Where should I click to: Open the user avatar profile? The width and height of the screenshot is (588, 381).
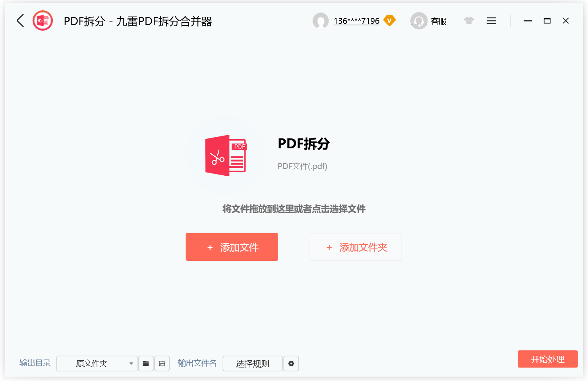[x=321, y=21]
